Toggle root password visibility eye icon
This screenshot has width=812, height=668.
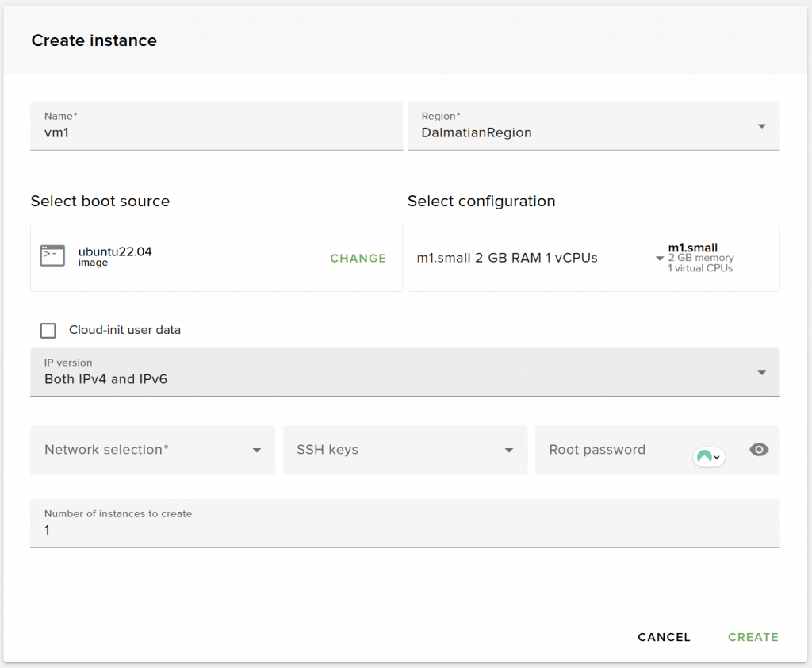(759, 450)
